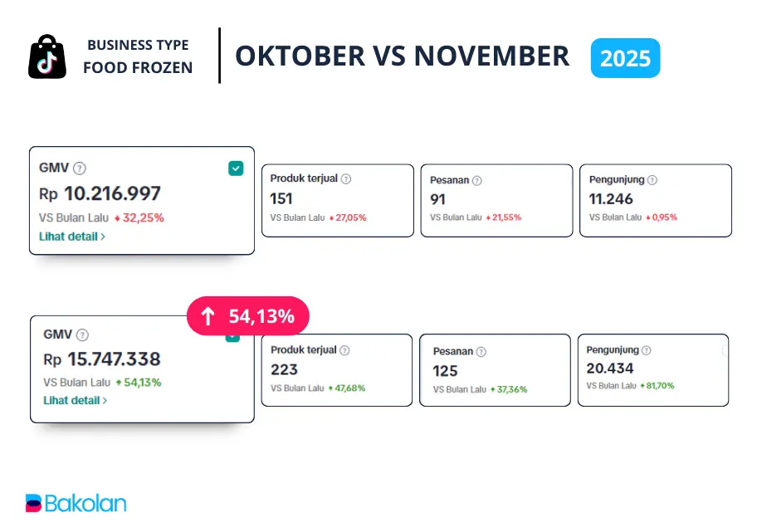Viewport: 757px width, 532px height.
Task: Click help icon on Pesanan 125 card
Action: tap(480, 351)
